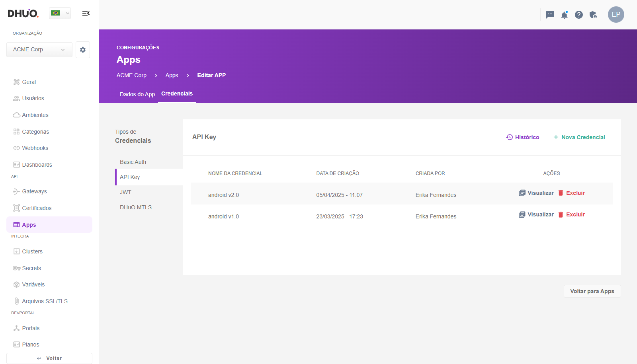Switch to Dados do App tab

coord(137,94)
